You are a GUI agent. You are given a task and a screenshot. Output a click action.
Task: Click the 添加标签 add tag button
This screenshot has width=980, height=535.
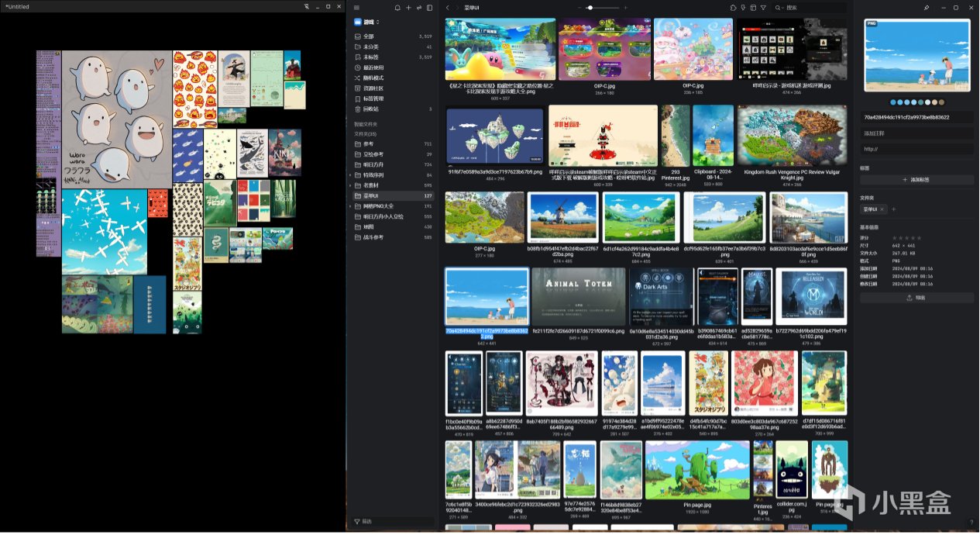[x=916, y=180]
